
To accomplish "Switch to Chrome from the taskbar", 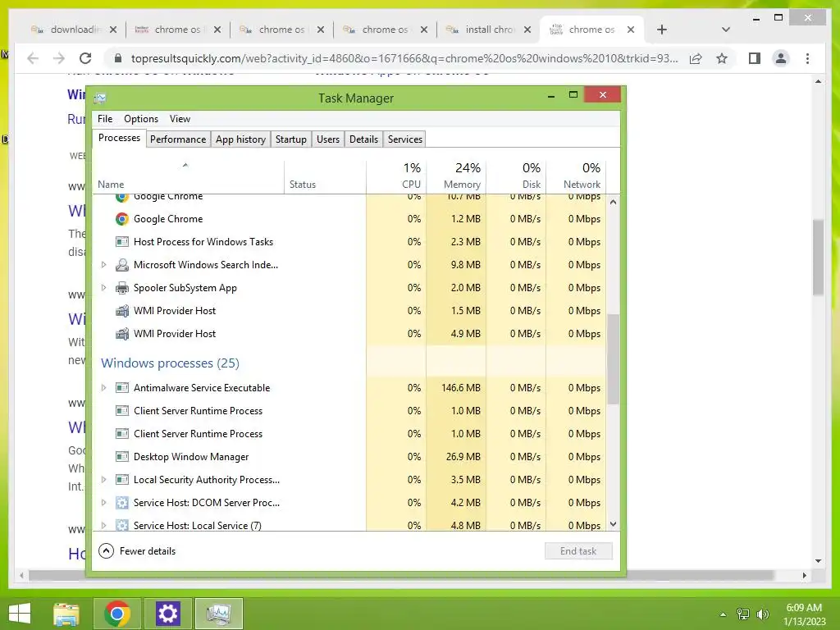I will click(x=117, y=614).
